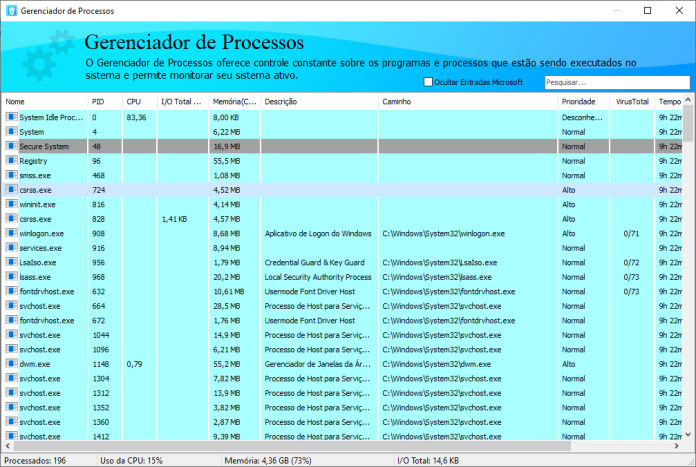Screen dimensions: 696x467
Task: Click the 1,41 KB I/O value
Action: (174, 219)
